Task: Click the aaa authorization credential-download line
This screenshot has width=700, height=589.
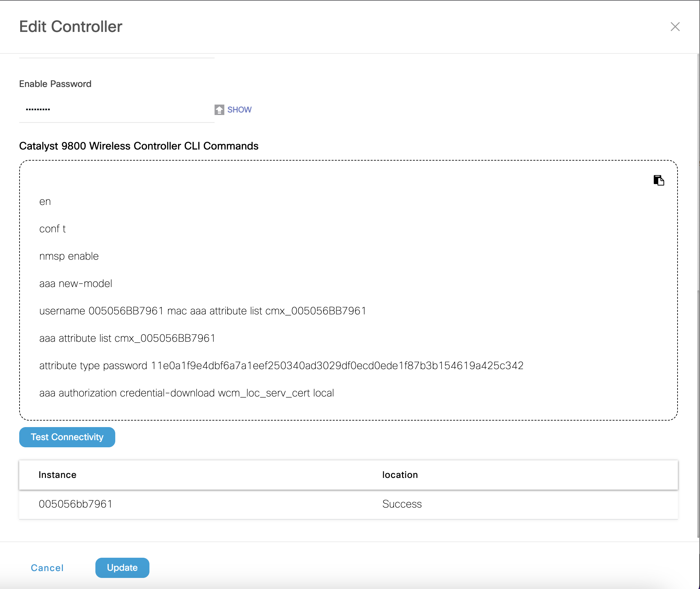Action: [x=187, y=393]
